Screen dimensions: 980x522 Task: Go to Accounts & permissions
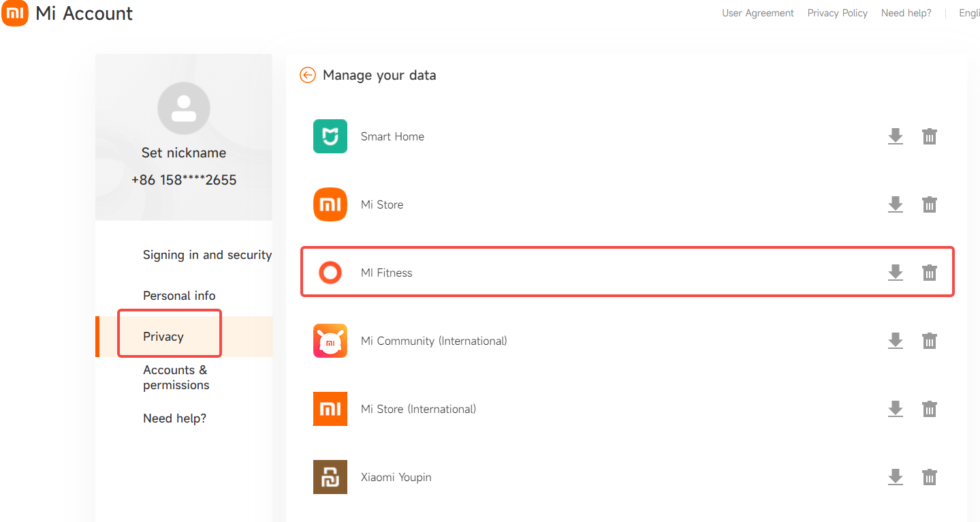click(176, 378)
